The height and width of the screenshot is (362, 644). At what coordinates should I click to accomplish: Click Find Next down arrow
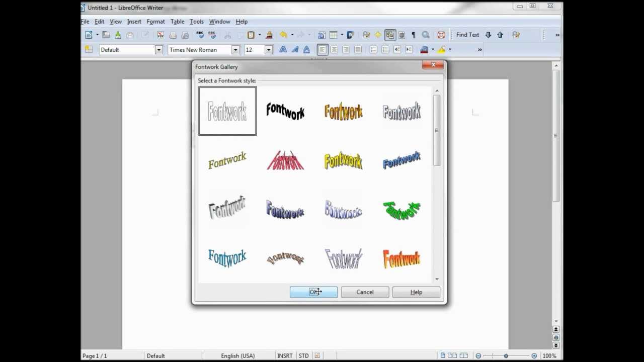[x=488, y=35]
